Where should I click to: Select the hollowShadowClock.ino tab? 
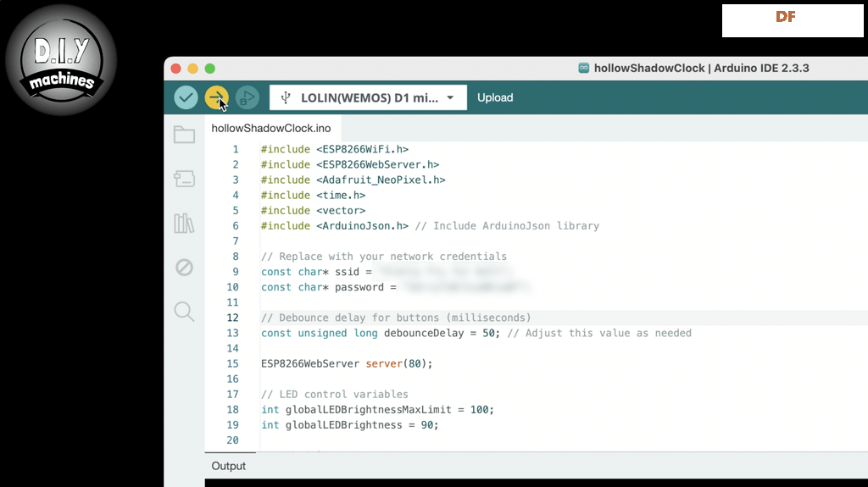271,129
